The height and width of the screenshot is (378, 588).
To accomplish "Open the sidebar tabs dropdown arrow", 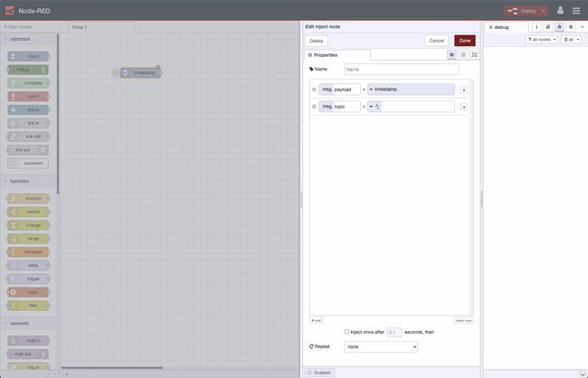I will coord(582,27).
